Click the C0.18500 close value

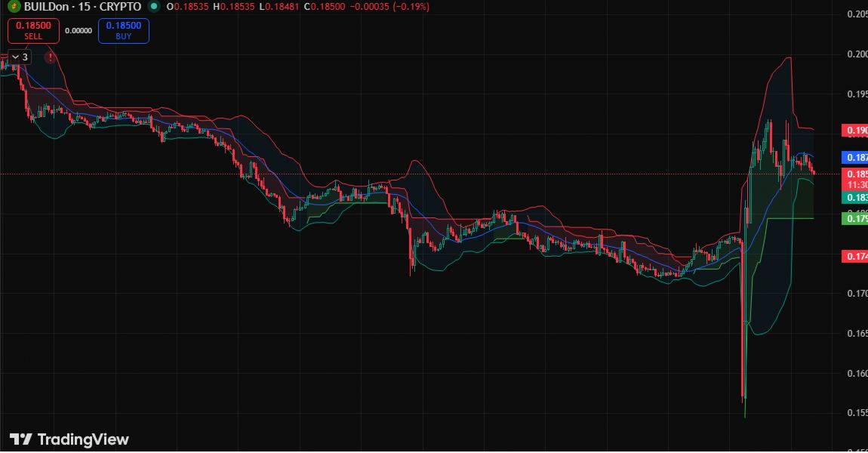[325, 7]
